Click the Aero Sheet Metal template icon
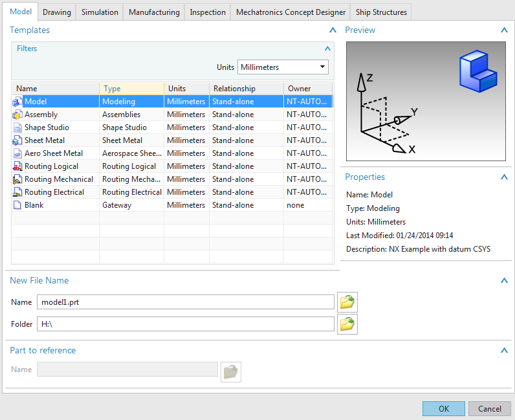The image size is (515, 420). (x=17, y=153)
